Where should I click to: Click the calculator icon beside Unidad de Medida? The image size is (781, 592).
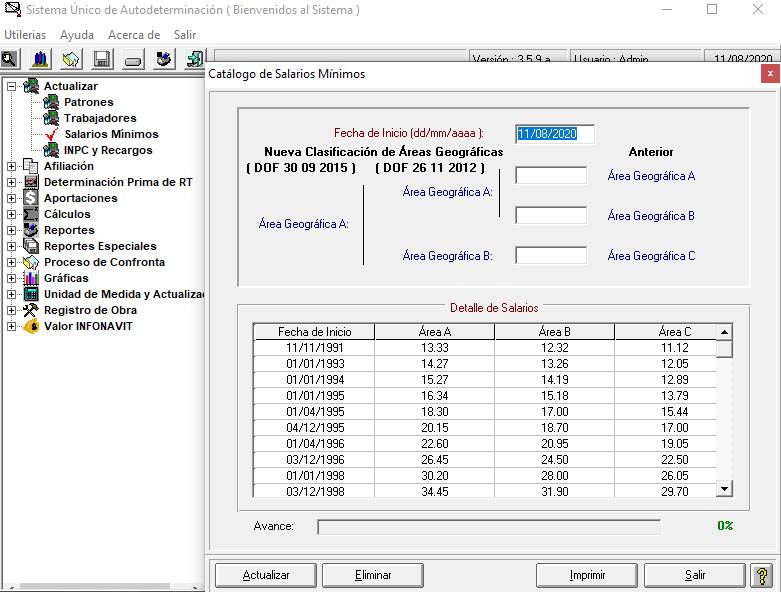pos(31,294)
